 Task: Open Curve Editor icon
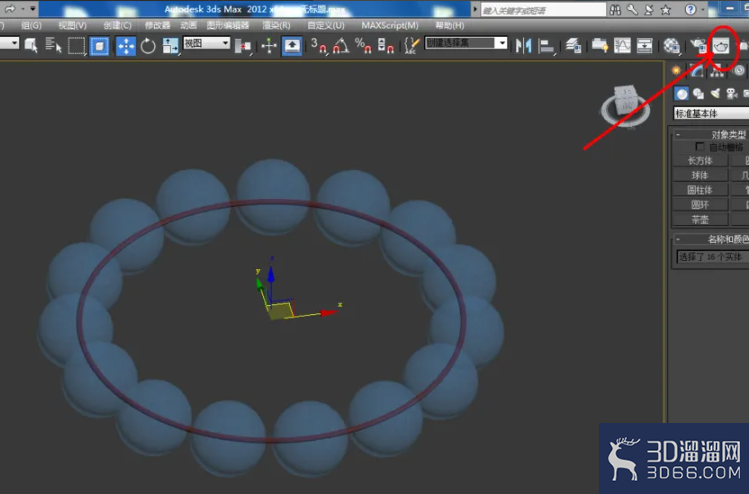[622, 46]
